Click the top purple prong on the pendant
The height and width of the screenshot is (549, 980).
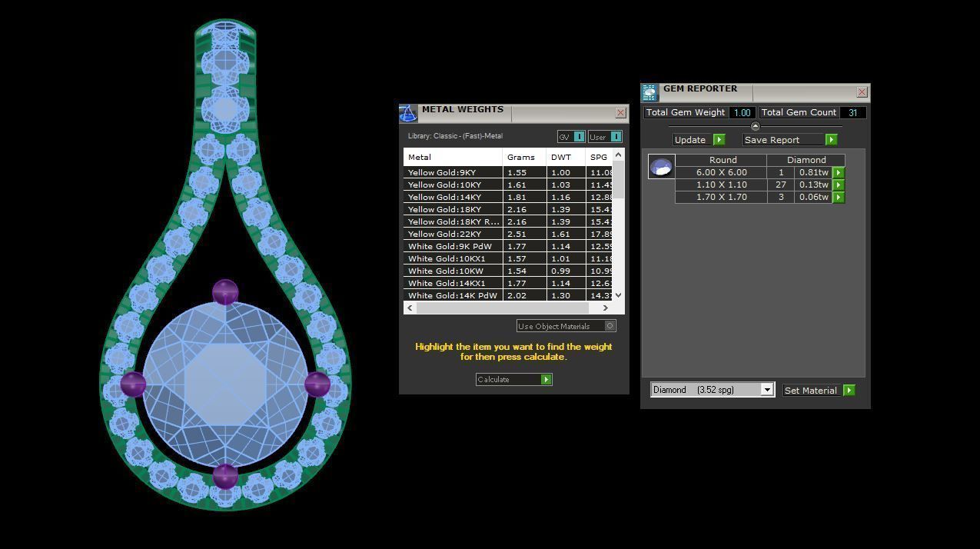coord(225,293)
